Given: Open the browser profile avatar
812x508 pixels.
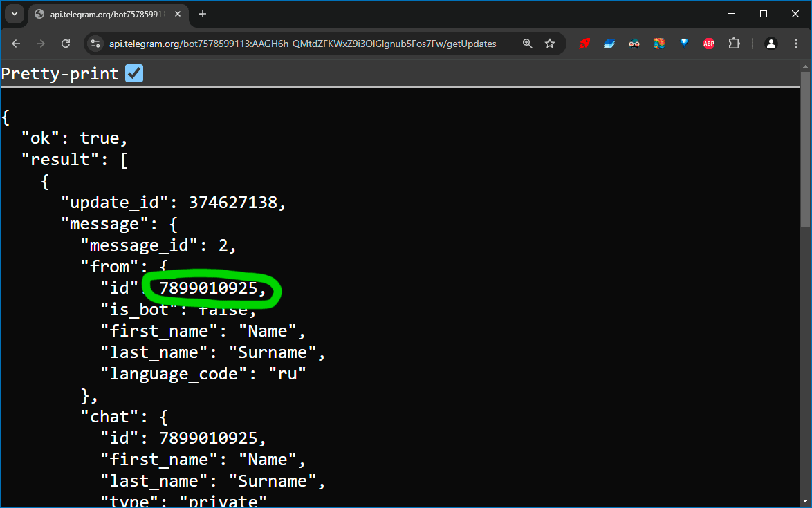Looking at the screenshot, I should (x=771, y=44).
